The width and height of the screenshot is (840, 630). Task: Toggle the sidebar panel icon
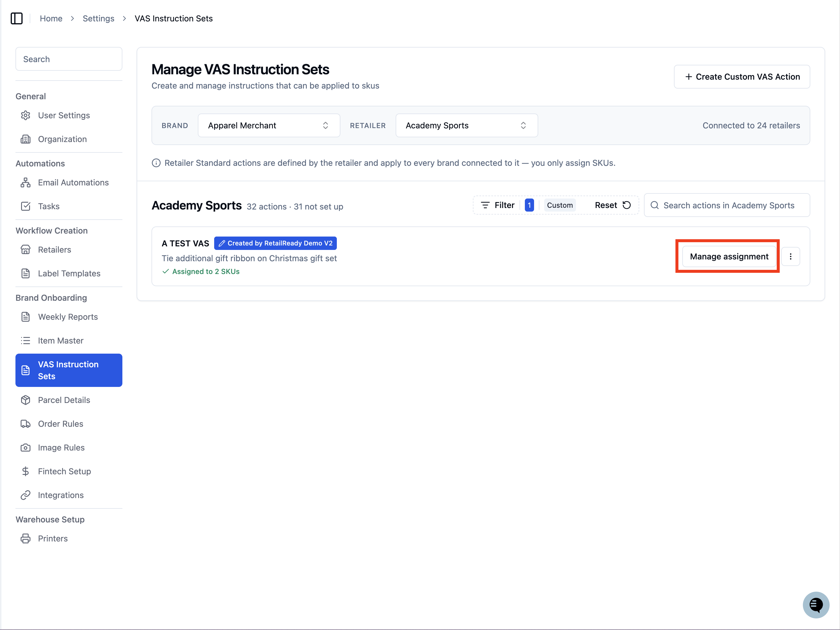(x=17, y=18)
